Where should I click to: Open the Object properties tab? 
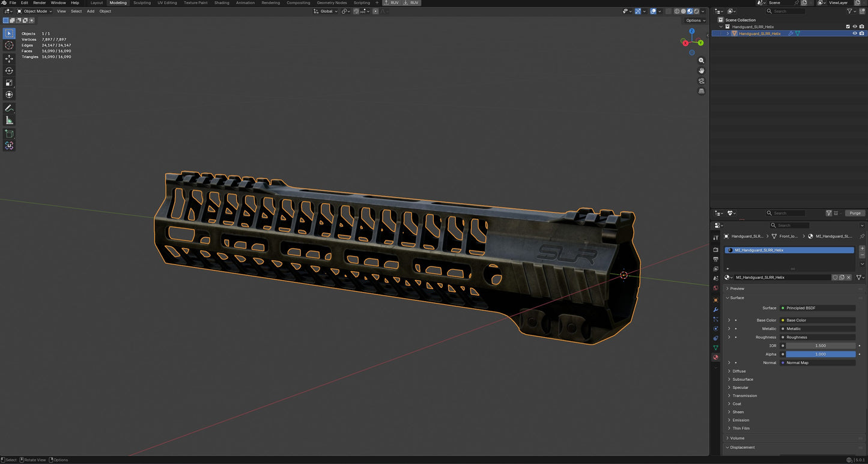(715, 300)
